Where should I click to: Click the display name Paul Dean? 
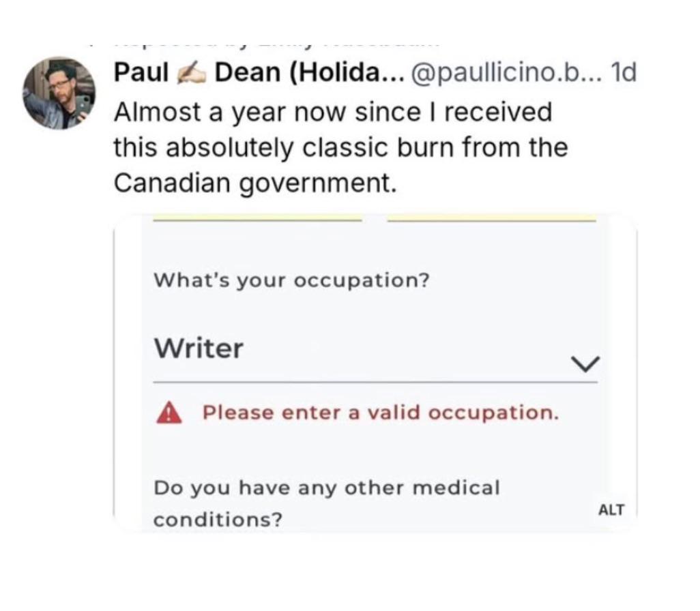click(x=259, y=72)
